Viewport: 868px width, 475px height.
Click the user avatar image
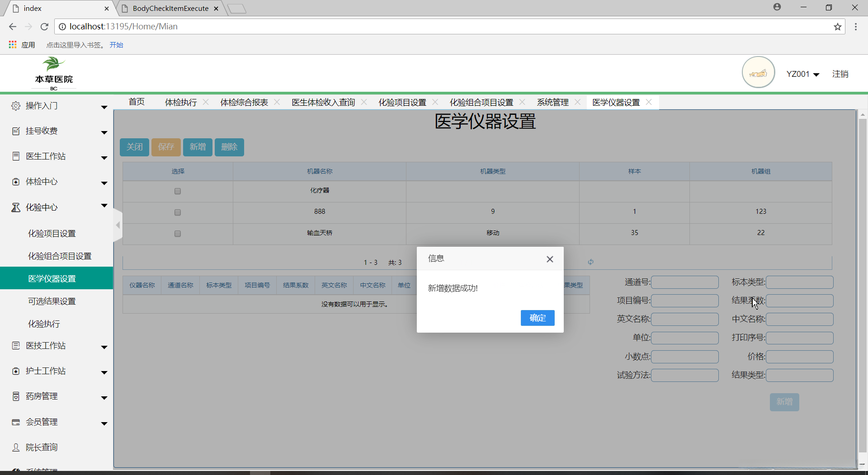pyautogui.click(x=758, y=73)
